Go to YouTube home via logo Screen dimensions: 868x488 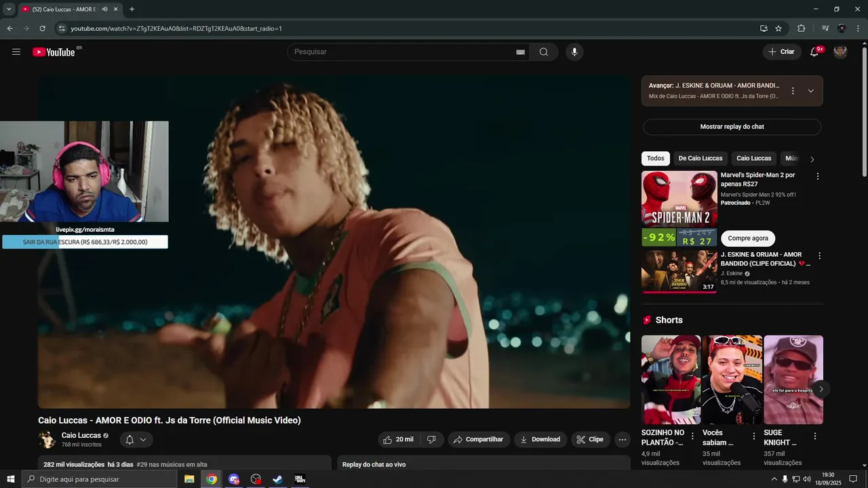click(x=54, y=52)
